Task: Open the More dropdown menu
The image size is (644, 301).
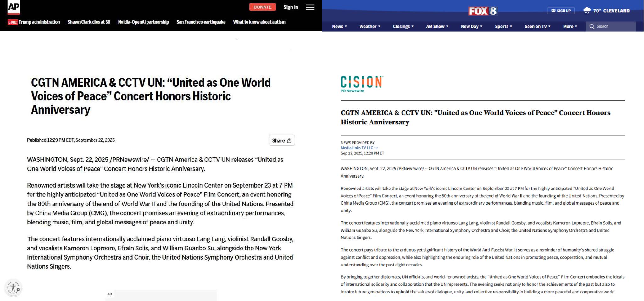Action: [570, 26]
